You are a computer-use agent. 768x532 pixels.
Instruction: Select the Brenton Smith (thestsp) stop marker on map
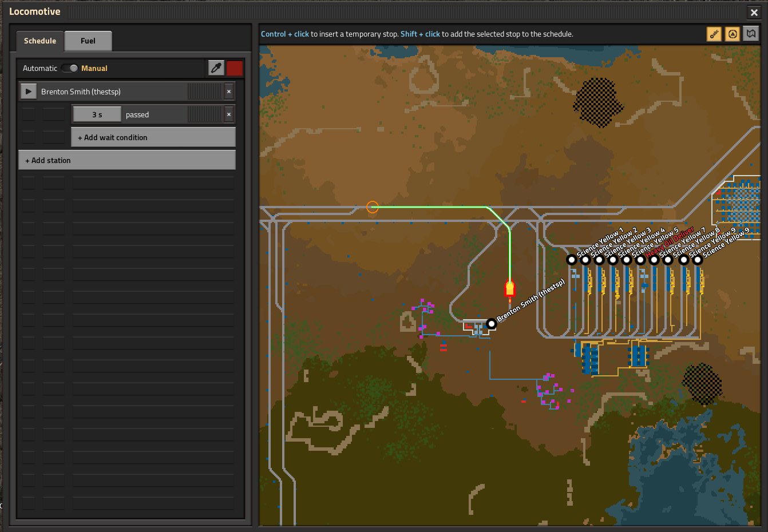pos(491,324)
